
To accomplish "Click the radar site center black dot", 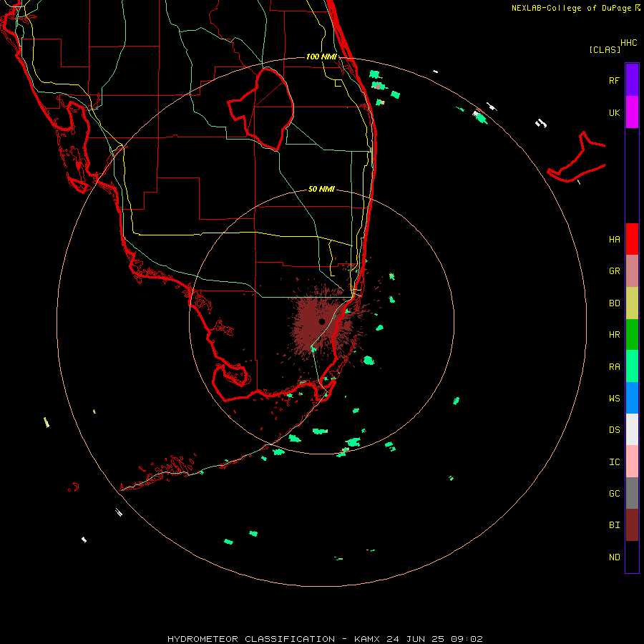I will click(321, 321).
